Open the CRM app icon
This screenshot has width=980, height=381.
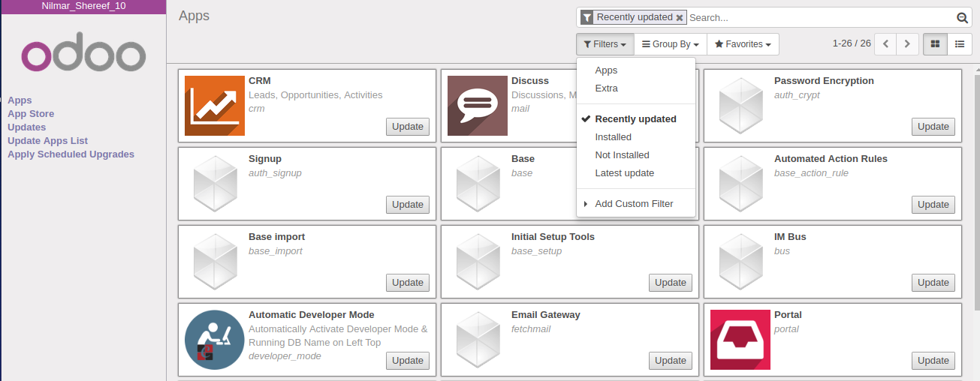[214, 106]
